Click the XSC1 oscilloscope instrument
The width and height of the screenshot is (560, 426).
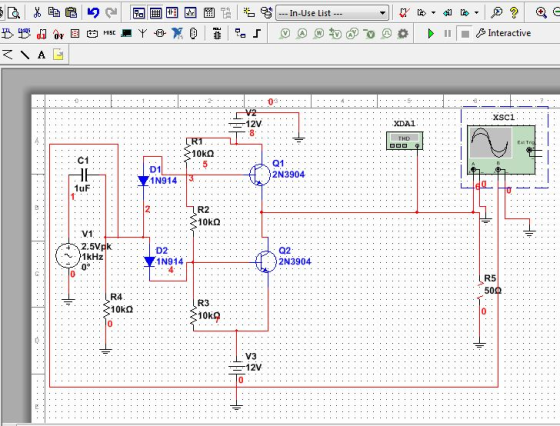(x=501, y=150)
